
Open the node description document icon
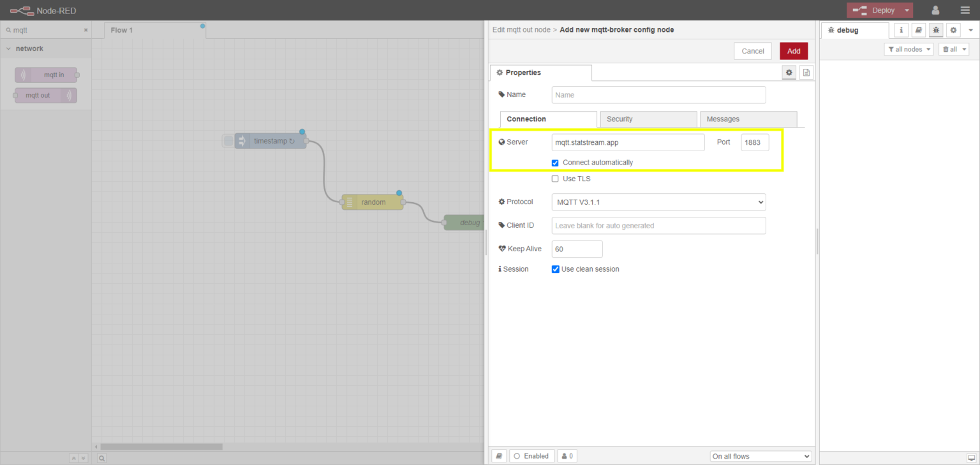(806, 73)
